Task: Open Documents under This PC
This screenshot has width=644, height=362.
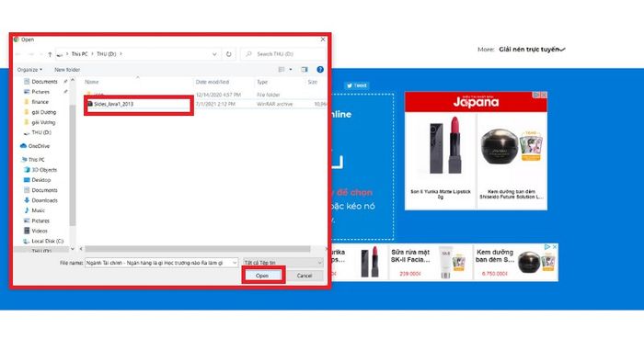Action: [x=44, y=190]
